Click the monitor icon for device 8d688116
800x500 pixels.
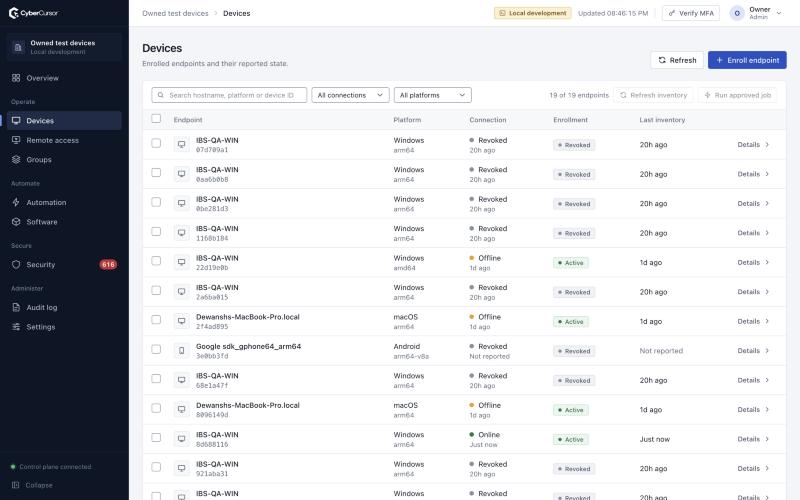tap(181, 439)
